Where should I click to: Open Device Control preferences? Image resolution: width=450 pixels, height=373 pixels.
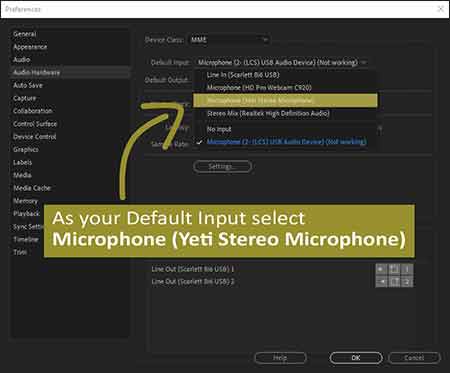[x=35, y=137]
